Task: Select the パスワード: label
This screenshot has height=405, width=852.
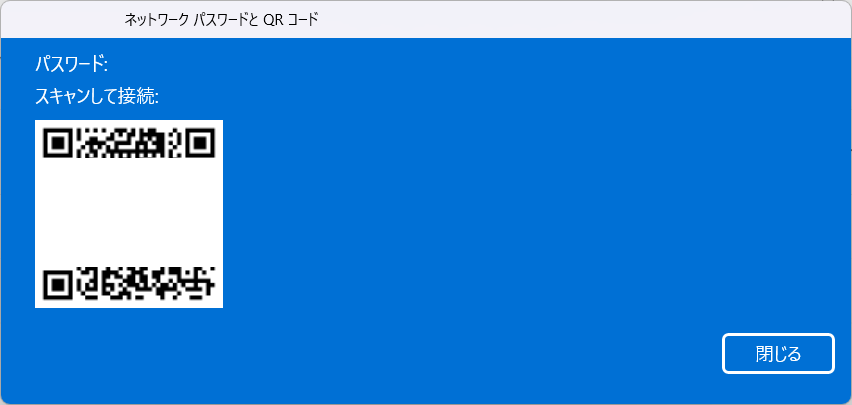Action: pyautogui.click(x=72, y=64)
